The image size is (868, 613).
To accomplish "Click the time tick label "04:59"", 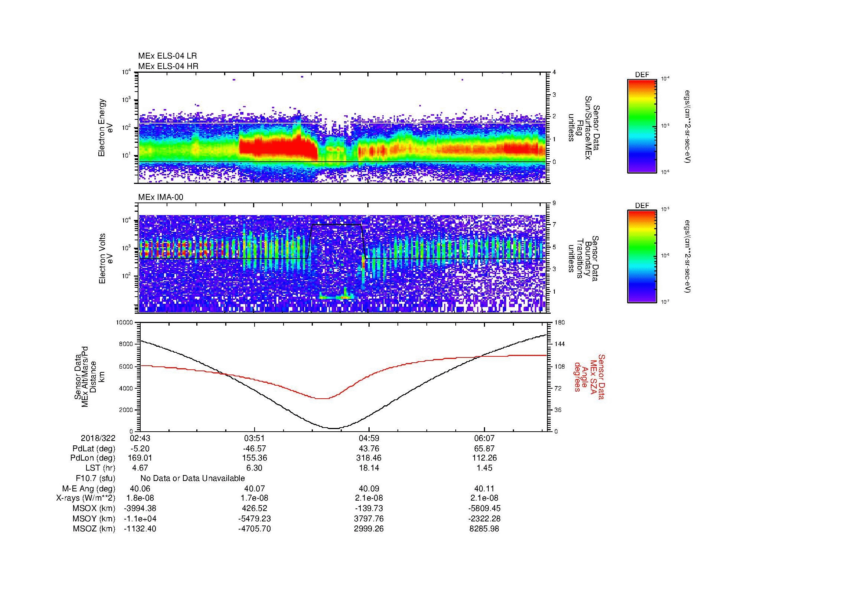I will 369,438.
